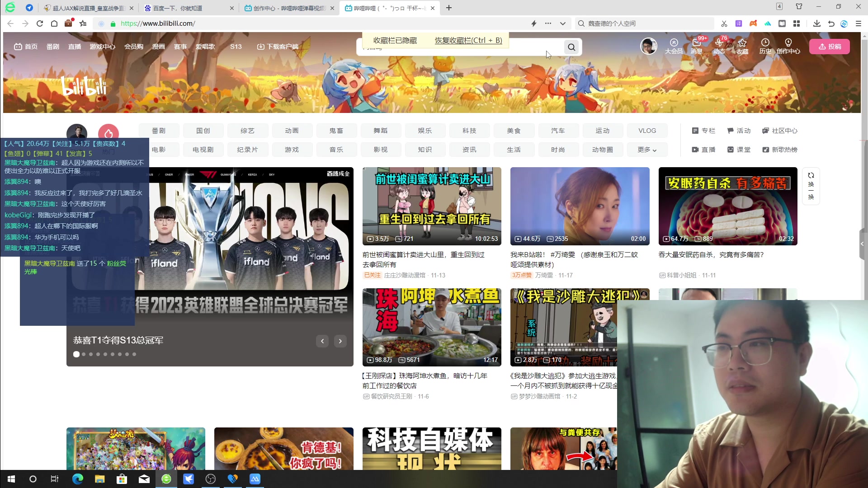Open the 安眠药自杀 video thumbnail
The image size is (868, 488).
pyautogui.click(x=728, y=206)
